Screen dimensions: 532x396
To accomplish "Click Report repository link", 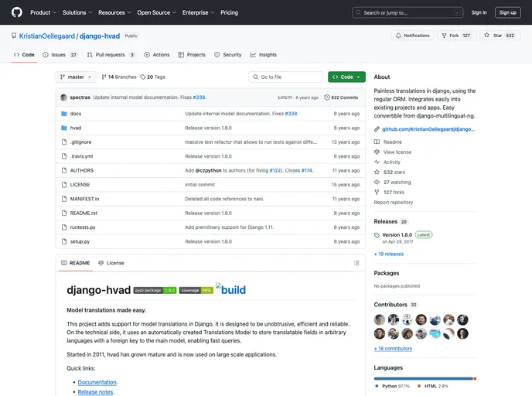I will click(394, 203).
